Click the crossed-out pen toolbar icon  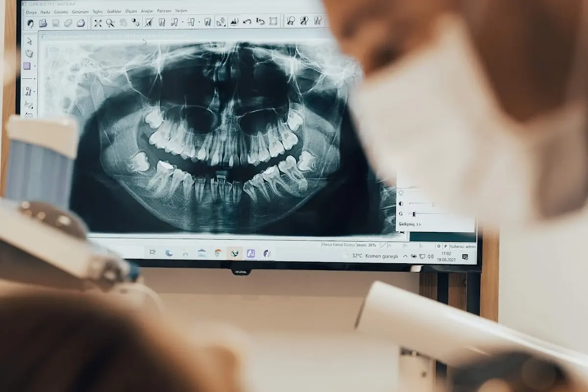point(149,22)
